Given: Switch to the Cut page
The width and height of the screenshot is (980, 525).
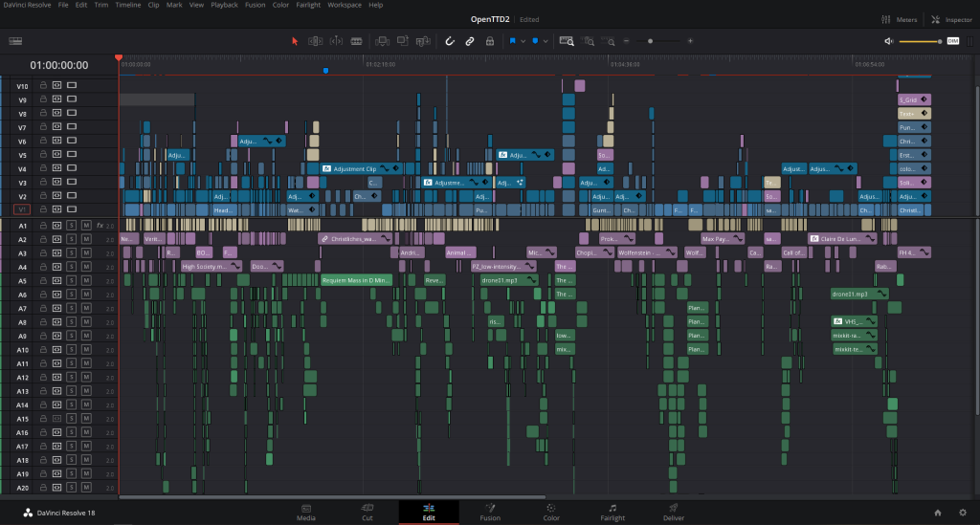Looking at the screenshot, I should pos(367,513).
